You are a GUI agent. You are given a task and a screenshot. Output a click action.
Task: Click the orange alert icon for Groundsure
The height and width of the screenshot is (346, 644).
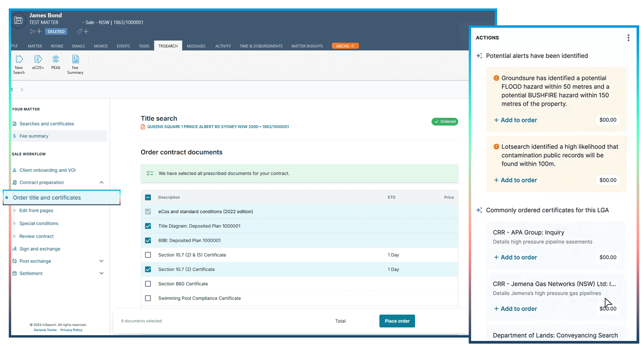[496, 78]
